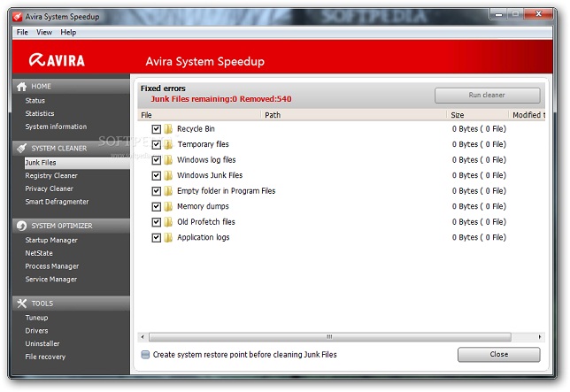Screen dimensions: 570x392
Task: Click the SYSTEM OPTIMIZER section header
Action: click(71, 226)
